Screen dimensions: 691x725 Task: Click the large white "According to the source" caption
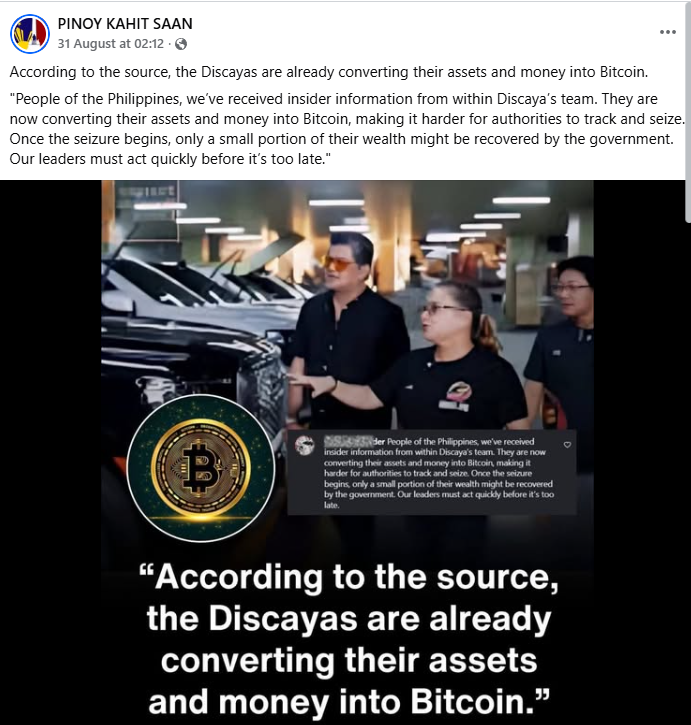tap(349, 639)
